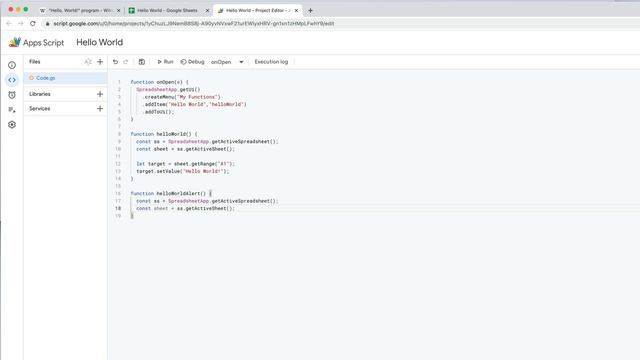Click the let target getRange line
The image size is (640, 360).
[x=186, y=164]
